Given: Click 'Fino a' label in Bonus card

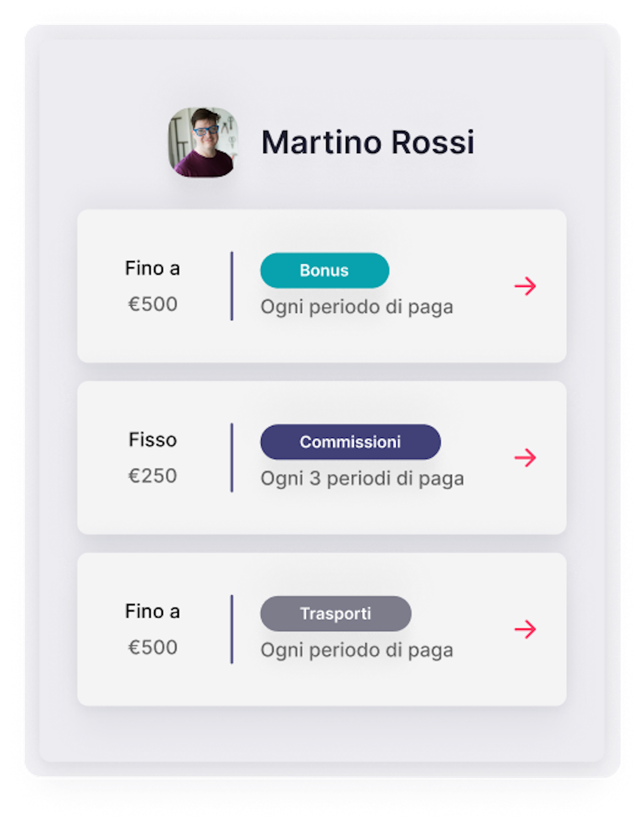Looking at the screenshot, I should coord(152,268).
